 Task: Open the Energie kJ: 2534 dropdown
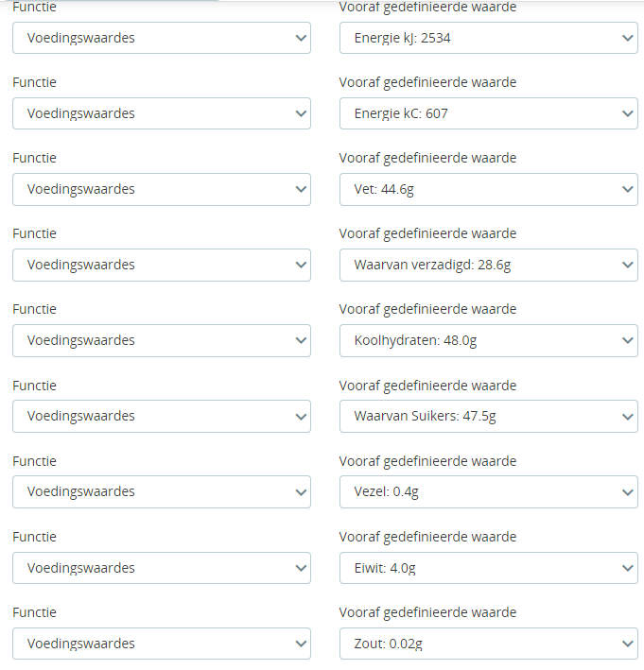[x=488, y=38]
